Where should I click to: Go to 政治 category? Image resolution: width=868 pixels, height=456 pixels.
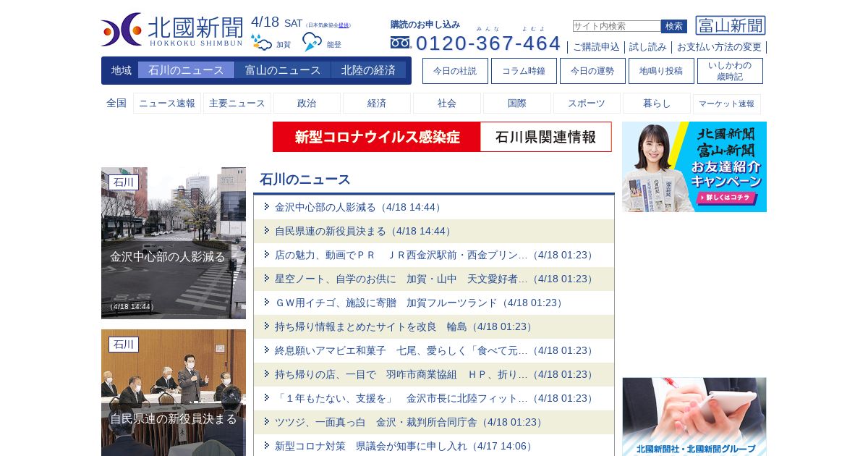point(307,104)
